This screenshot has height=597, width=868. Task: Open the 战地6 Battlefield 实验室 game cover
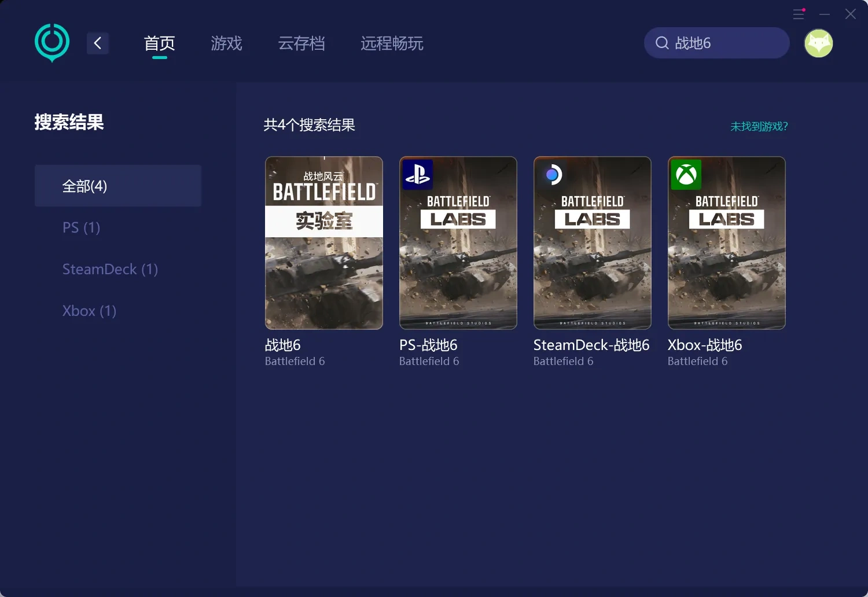323,243
